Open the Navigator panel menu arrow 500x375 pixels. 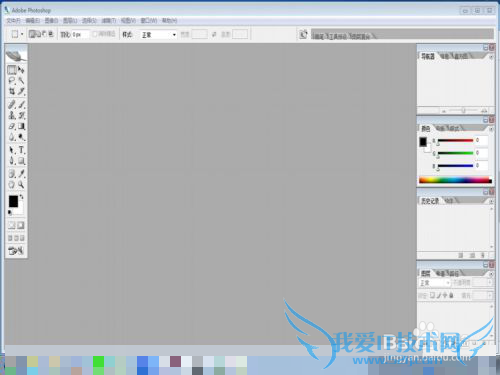coord(491,57)
